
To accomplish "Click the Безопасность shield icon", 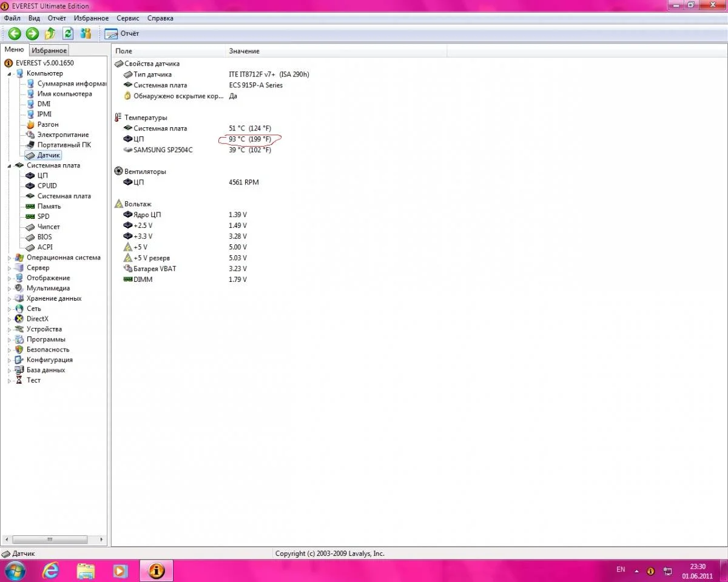I will [x=20, y=350].
